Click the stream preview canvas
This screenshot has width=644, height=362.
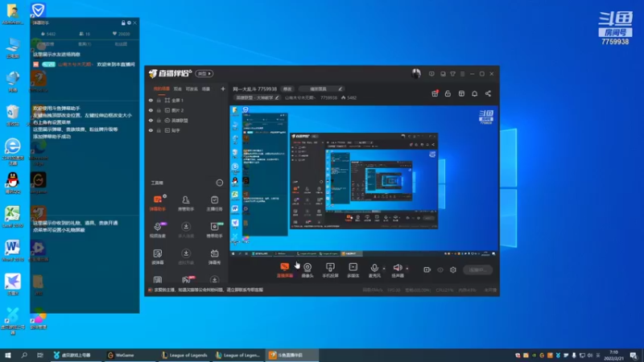(x=363, y=182)
